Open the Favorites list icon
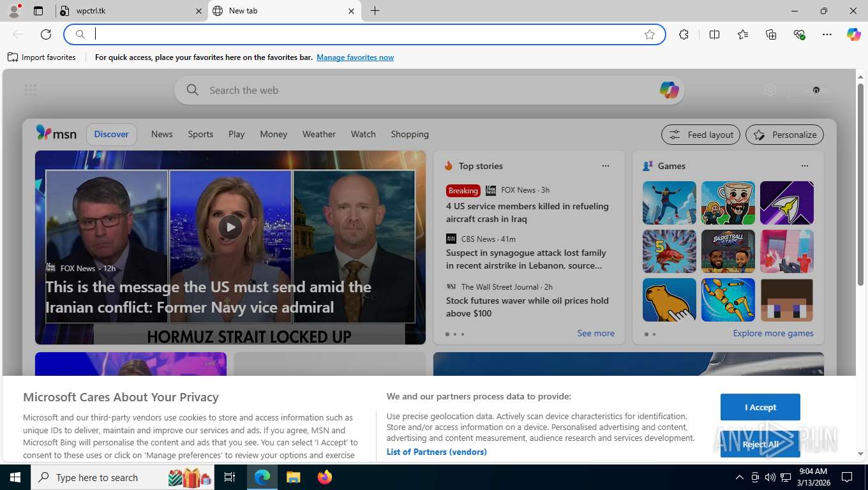 coord(743,34)
